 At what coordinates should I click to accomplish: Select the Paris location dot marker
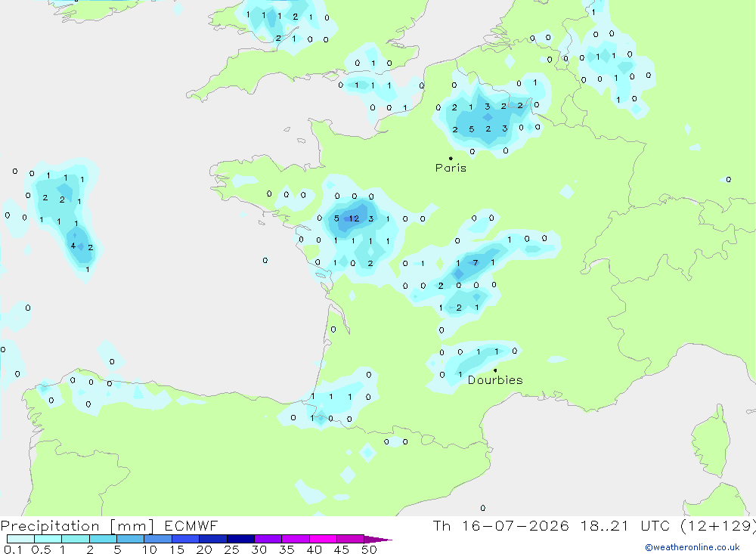pos(451,158)
